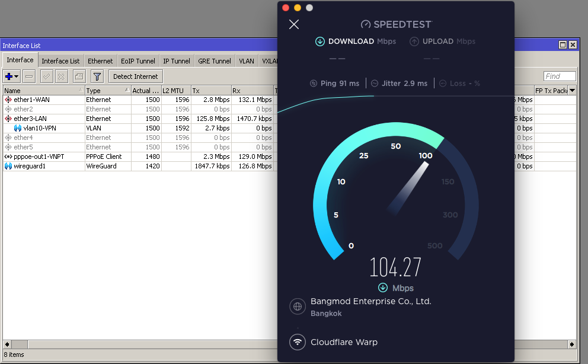Click the blue plus Add interface button
Viewport: 588px width, 364px height.
tap(9, 76)
